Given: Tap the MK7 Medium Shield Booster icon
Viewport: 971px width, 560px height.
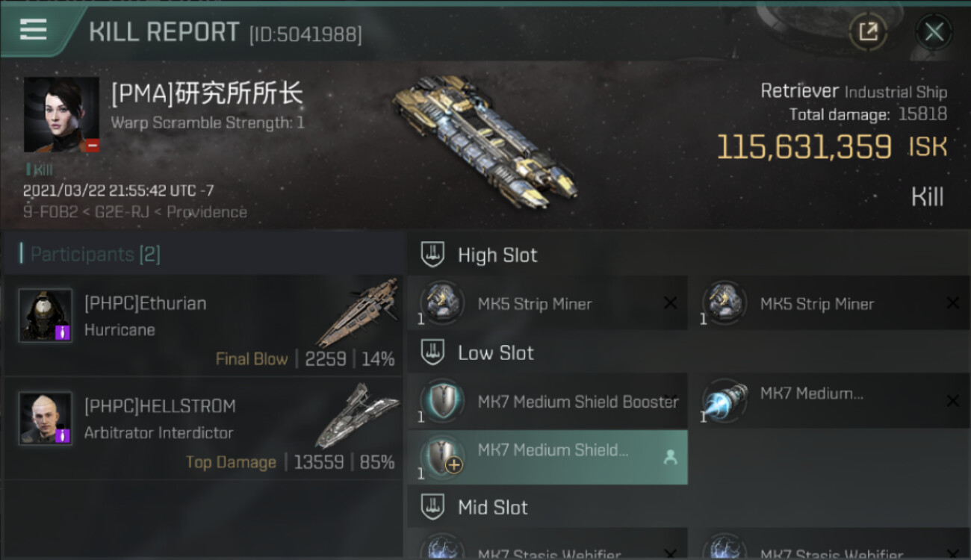Looking at the screenshot, I should pyautogui.click(x=442, y=401).
